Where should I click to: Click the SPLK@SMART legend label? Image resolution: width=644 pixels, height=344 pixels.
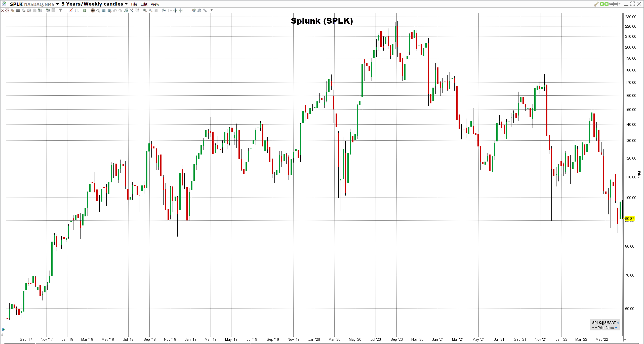[x=604, y=323]
